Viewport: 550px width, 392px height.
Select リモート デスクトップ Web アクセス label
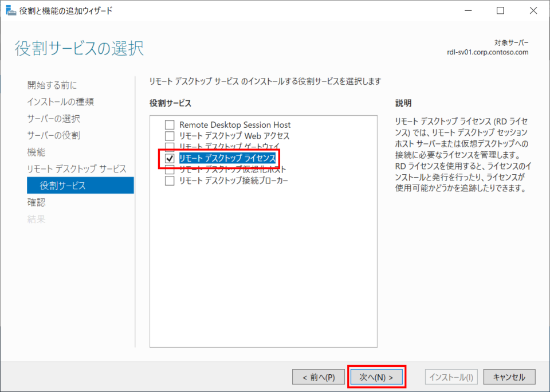click(x=234, y=136)
